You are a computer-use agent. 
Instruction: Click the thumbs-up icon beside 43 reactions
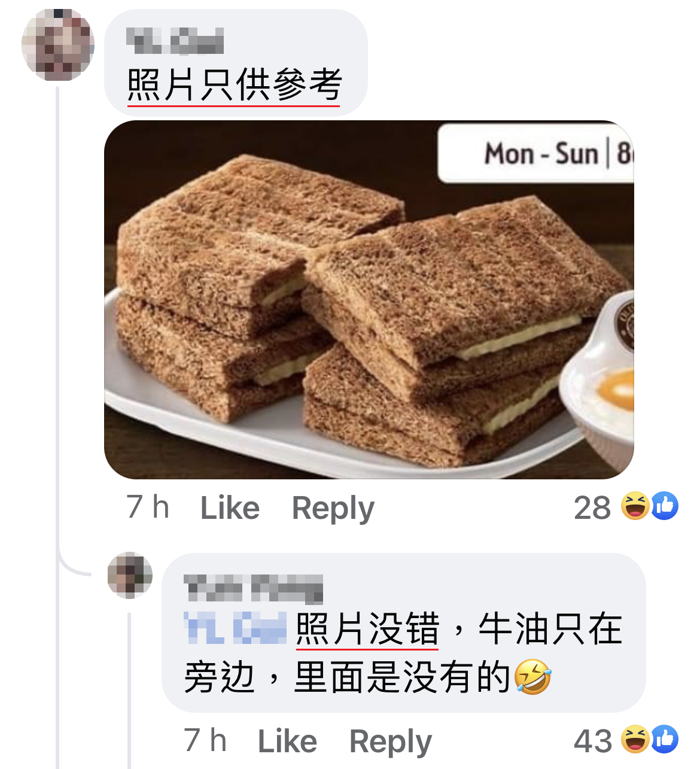(664, 740)
